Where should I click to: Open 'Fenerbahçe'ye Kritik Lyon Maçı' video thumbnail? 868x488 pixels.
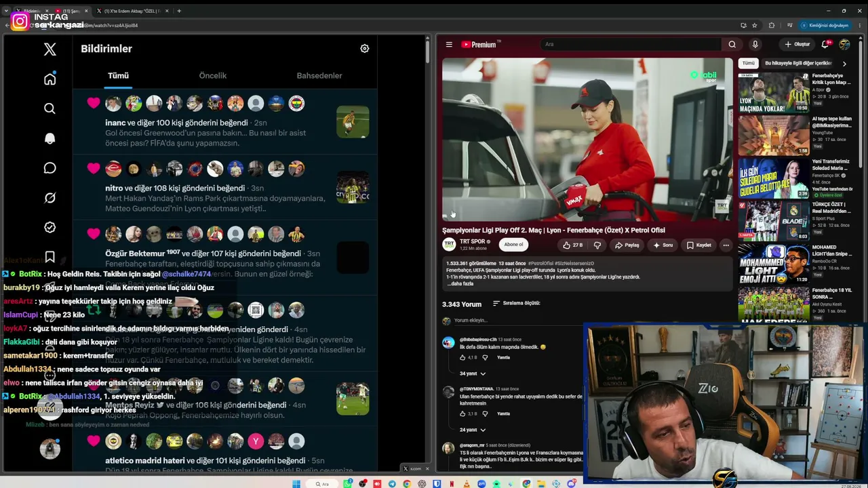[774, 91]
